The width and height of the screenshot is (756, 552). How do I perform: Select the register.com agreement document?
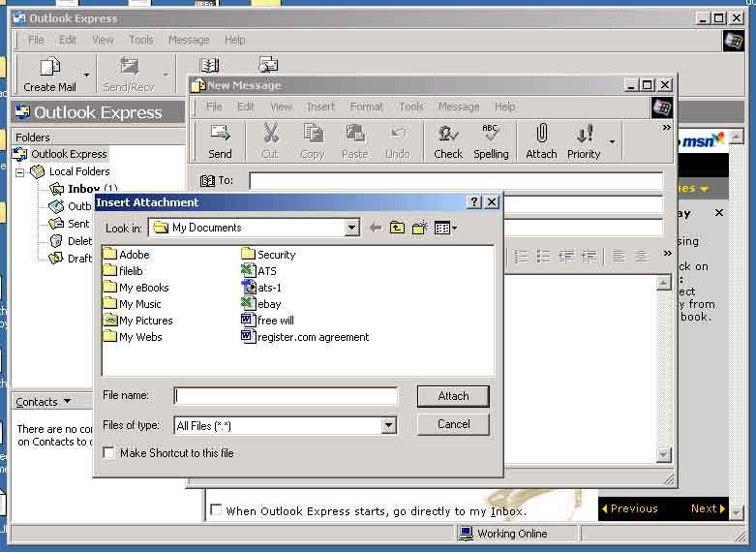tap(305, 336)
